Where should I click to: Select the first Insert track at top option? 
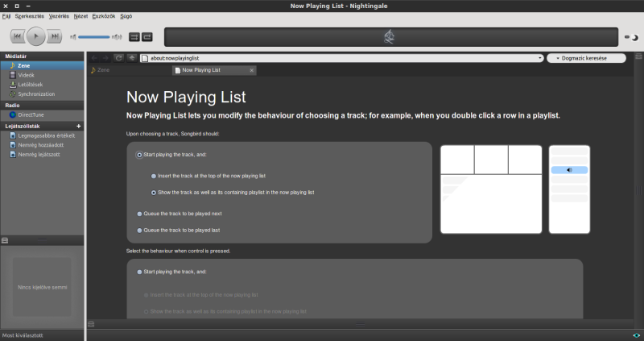pos(154,176)
